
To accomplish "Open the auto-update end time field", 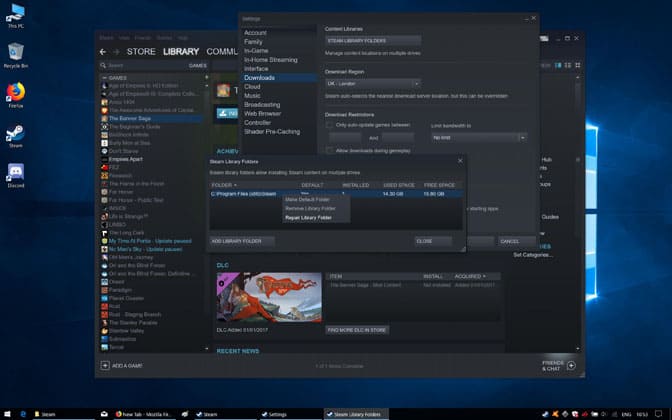I will 398,138.
